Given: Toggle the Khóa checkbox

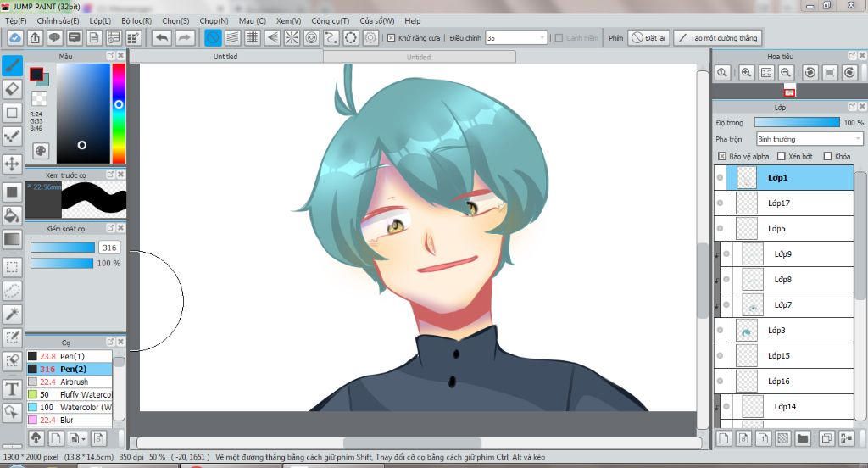Looking at the screenshot, I should tap(827, 157).
